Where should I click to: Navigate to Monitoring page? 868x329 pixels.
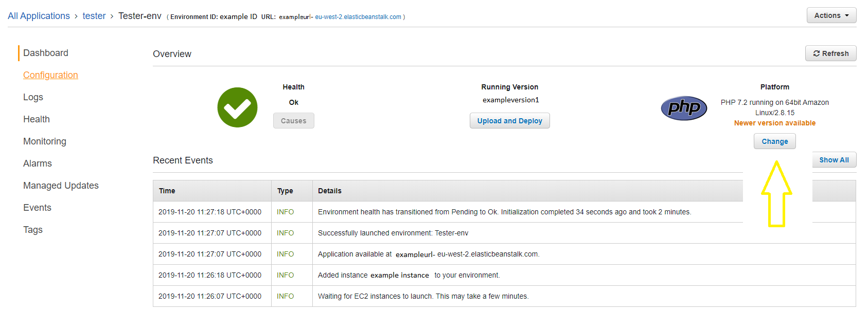tap(45, 141)
